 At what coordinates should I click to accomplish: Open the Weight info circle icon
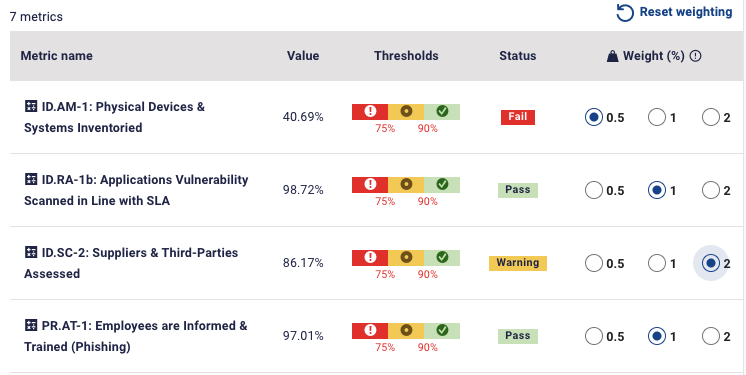point(695,56)
